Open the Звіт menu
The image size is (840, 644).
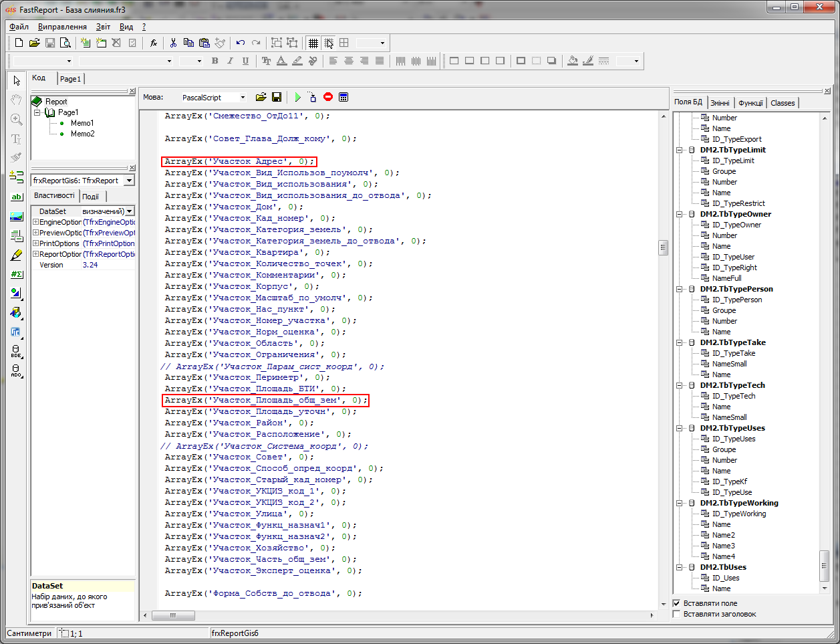(x=103, y=27)
